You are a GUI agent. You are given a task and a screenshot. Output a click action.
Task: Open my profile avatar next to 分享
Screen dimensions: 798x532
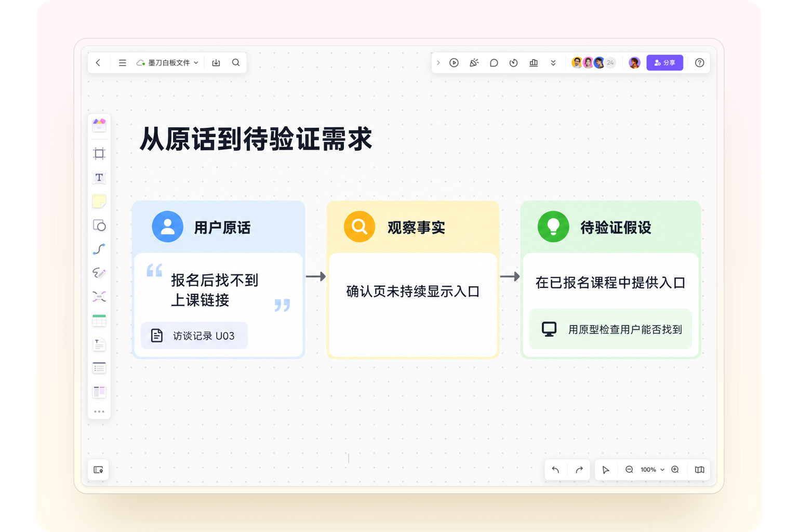tap(634, 63)
